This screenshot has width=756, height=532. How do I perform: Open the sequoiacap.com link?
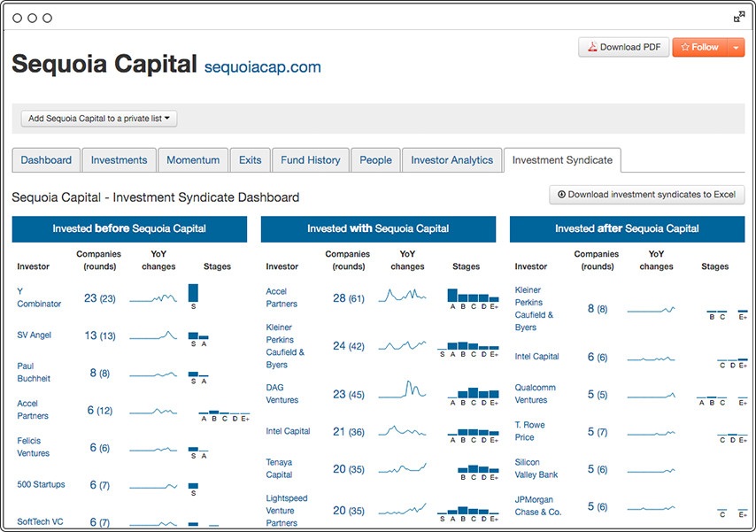click(263, 67)
